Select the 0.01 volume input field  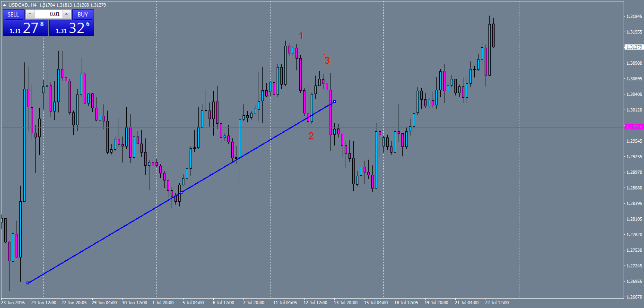pyautogui.click(x=48, y=14)
